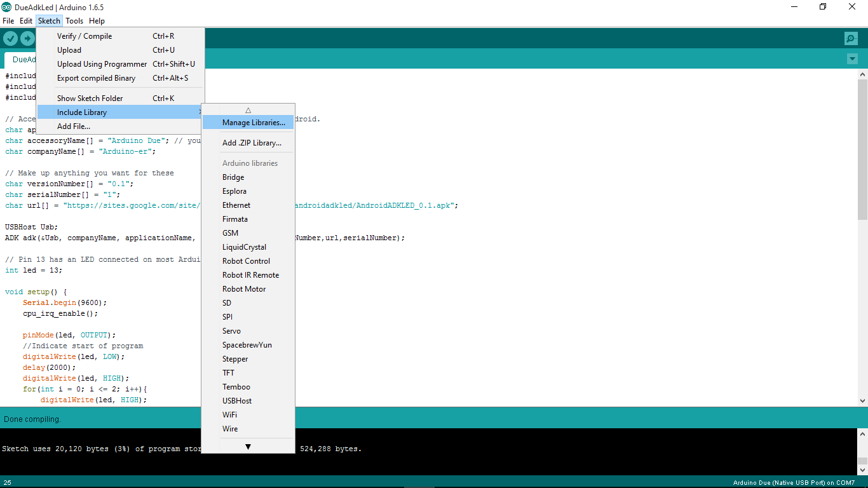Include the Temboo library
The image size is (868, 488).
pos(248,387)
